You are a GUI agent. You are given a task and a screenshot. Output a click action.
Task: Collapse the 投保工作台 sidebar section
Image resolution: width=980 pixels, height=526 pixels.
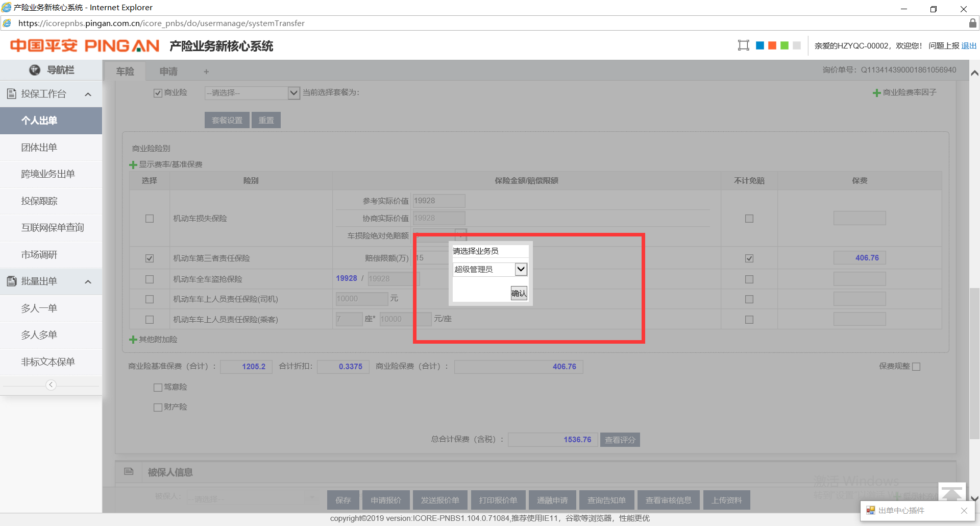coord(88,94)
